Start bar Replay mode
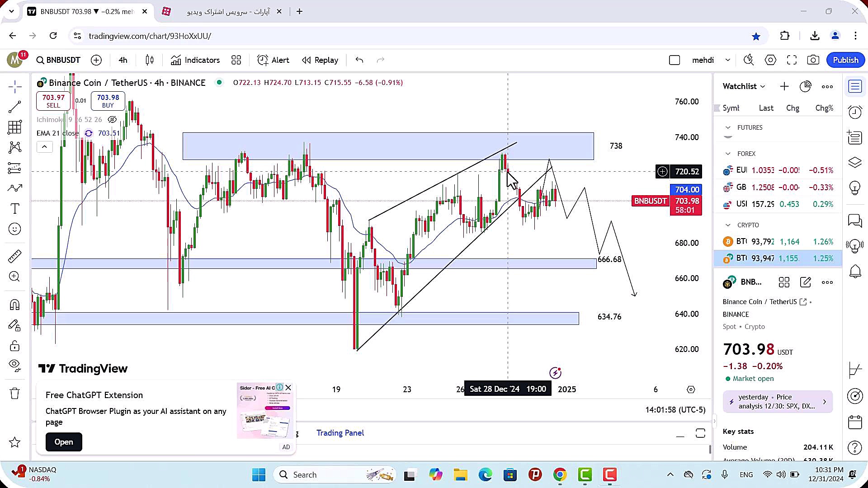The image size is (868, 488). pos(320,60)
